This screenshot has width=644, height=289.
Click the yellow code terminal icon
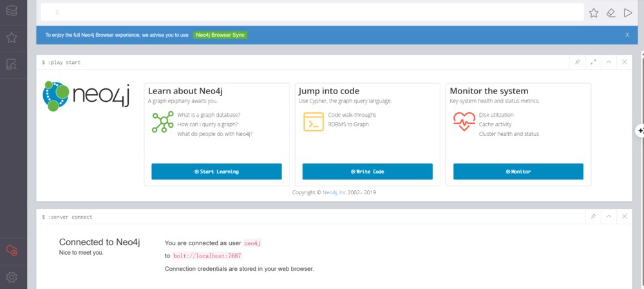click(x=314, y=122)
